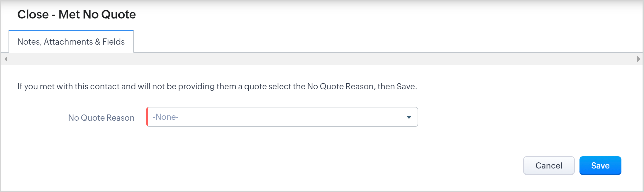644x192 pixels.
Task: Click the -None- placeholder value
Action: tap(166, 117)
